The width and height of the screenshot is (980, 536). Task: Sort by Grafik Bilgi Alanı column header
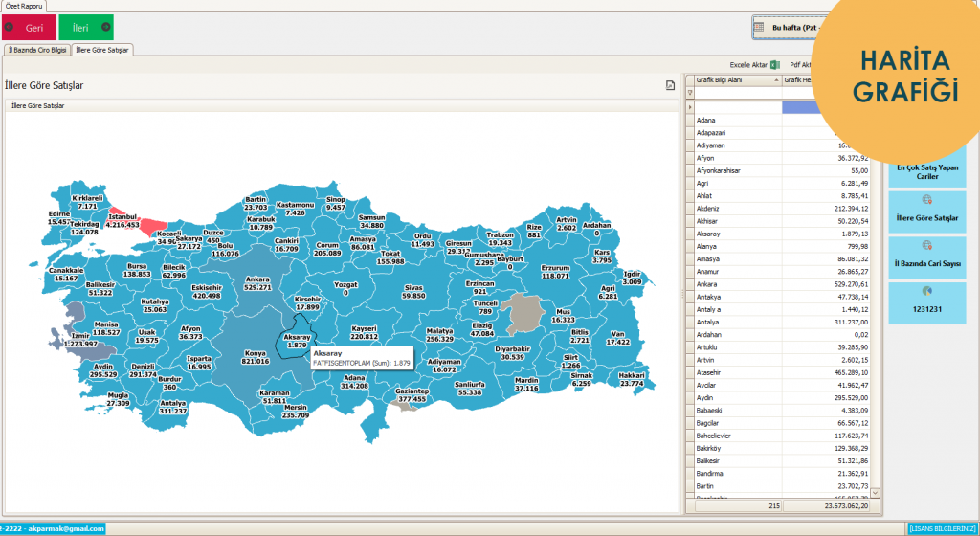738,80
